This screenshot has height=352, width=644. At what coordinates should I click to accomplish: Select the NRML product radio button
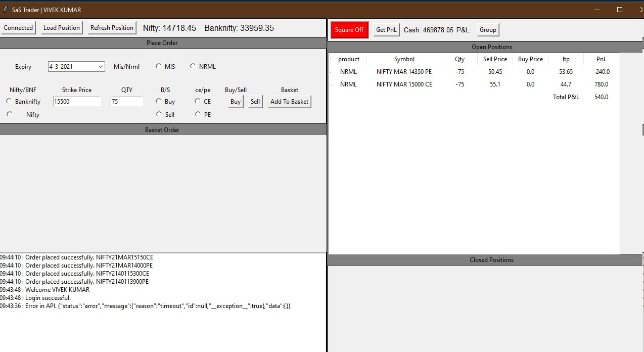[x=193, y=66]
